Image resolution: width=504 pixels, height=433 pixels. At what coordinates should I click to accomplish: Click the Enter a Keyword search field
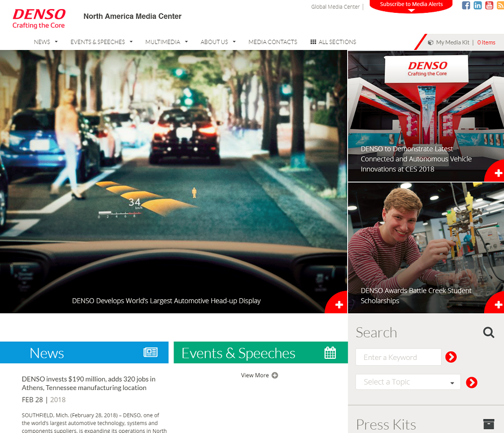399,357
